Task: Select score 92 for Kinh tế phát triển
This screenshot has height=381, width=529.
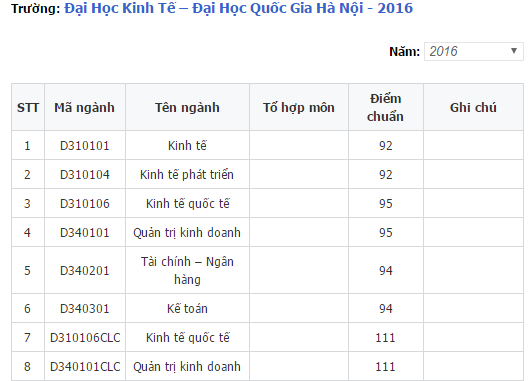Action: [x=386, y=174]
